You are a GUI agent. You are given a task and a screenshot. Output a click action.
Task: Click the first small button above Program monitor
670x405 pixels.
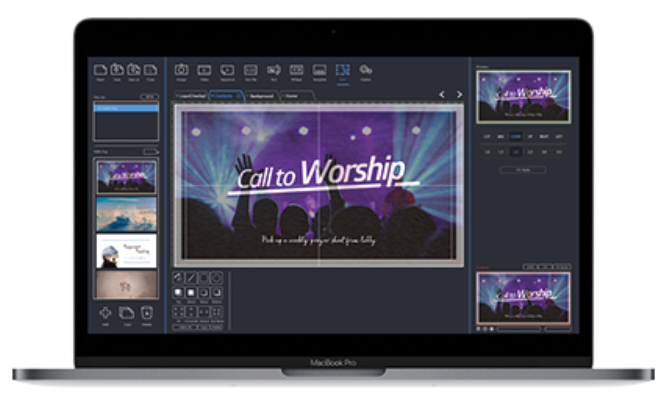pos(530,267)
